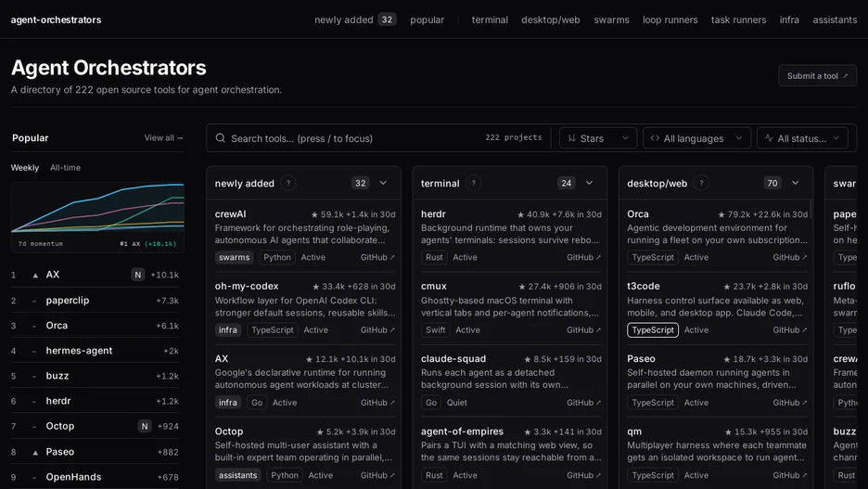The width and height of the screenshot is (868, 489).
Task: Switch popular chart to Weekly
Action: pyautogui.click(x=25, y=168)
